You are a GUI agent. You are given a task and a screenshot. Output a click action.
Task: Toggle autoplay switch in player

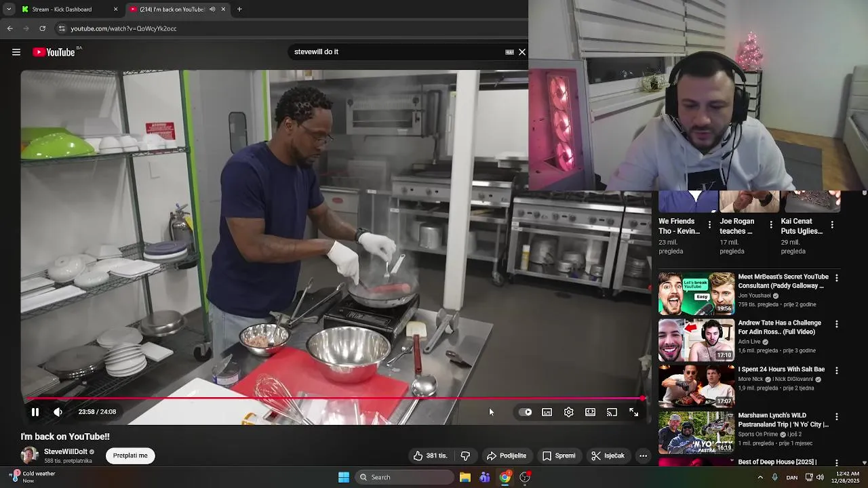click(526, 412)
